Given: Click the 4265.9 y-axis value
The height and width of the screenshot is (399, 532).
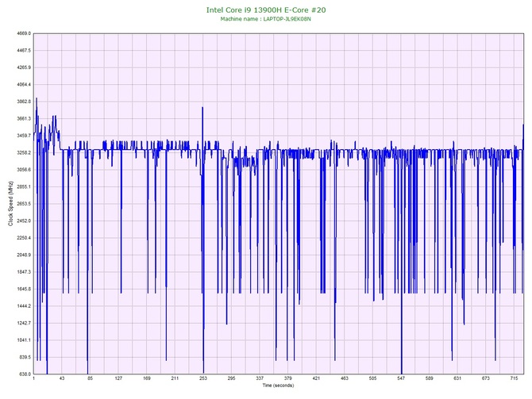Looking at the screenshot, I should 24,67.
